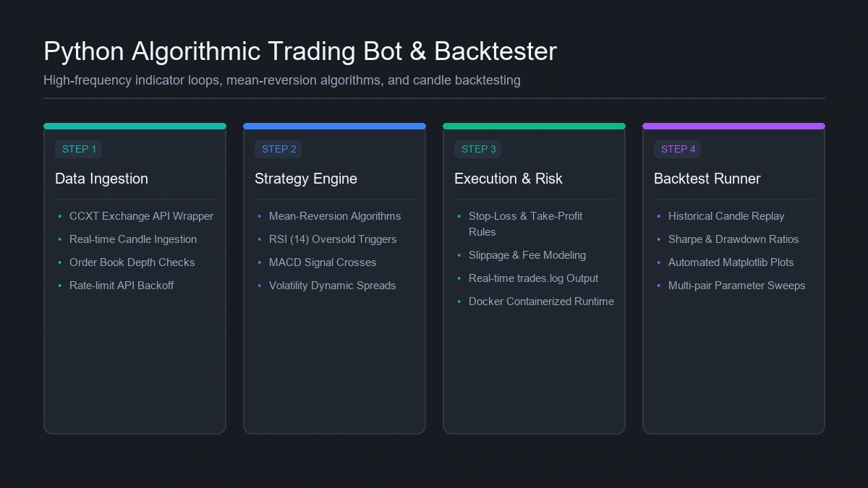This screenshot has height=488, width=868.
Task: Select the STEP 2 badge
Action: point(278,149)
